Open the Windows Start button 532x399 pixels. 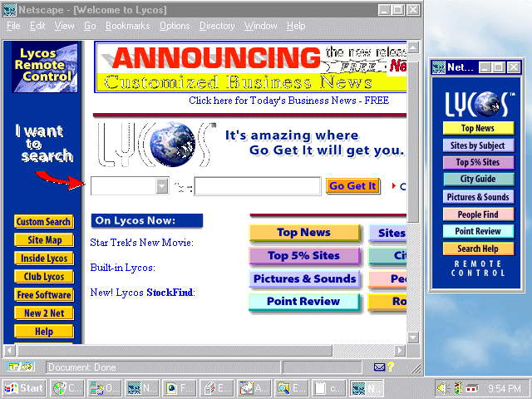click(x=24, y=388)
